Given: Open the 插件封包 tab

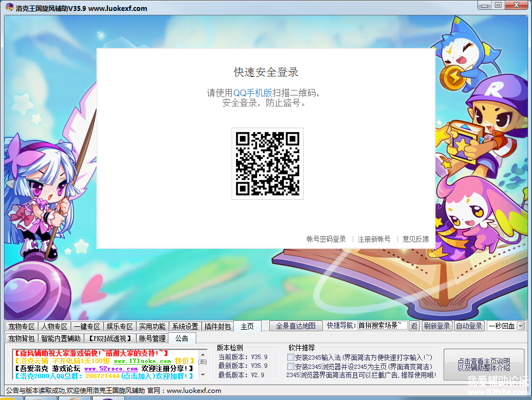Looking at the screenshot, I should pyautogui.click(x=217, y=326).
